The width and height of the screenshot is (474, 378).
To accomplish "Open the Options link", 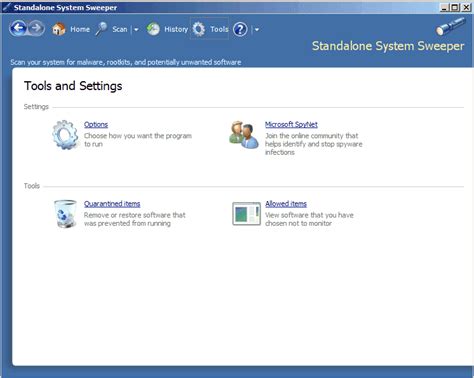I will point(96,124).
